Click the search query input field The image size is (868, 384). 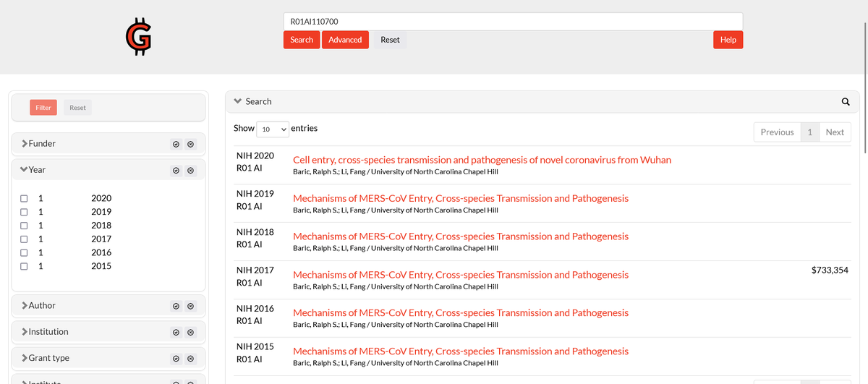[x=512, y=22]
